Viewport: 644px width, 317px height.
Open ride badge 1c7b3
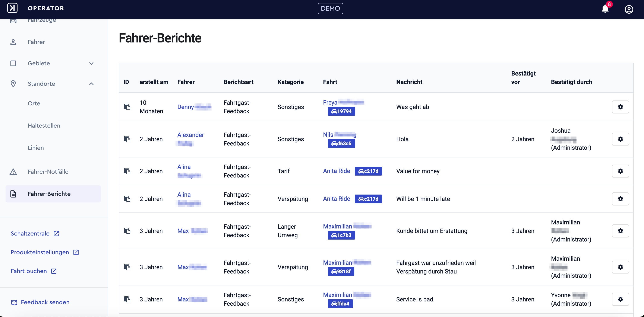click(x=341, y=235)
